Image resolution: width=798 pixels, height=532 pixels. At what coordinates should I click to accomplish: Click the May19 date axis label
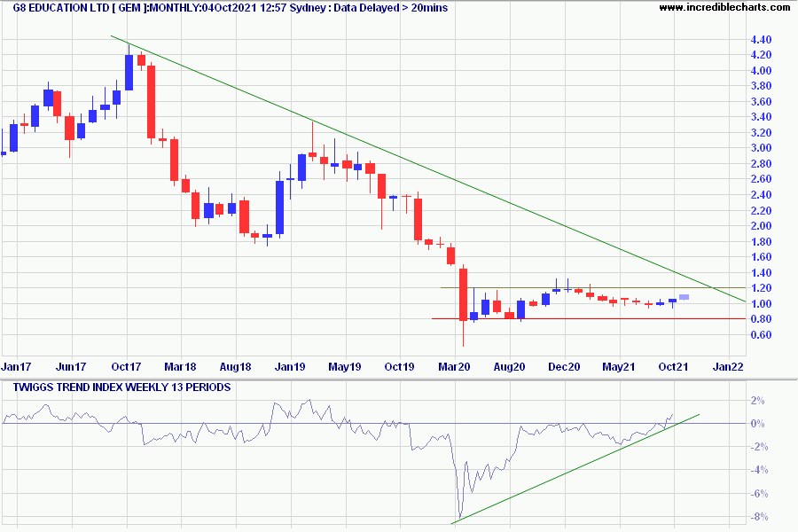pyautogui.click(x=345, y=366)
